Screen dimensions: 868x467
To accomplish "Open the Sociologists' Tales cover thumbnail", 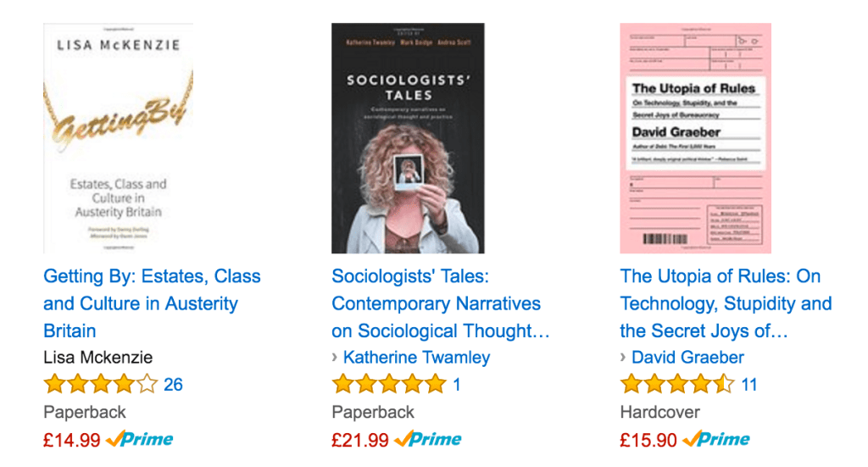I will pyautogui.click(x=408, y=138).
